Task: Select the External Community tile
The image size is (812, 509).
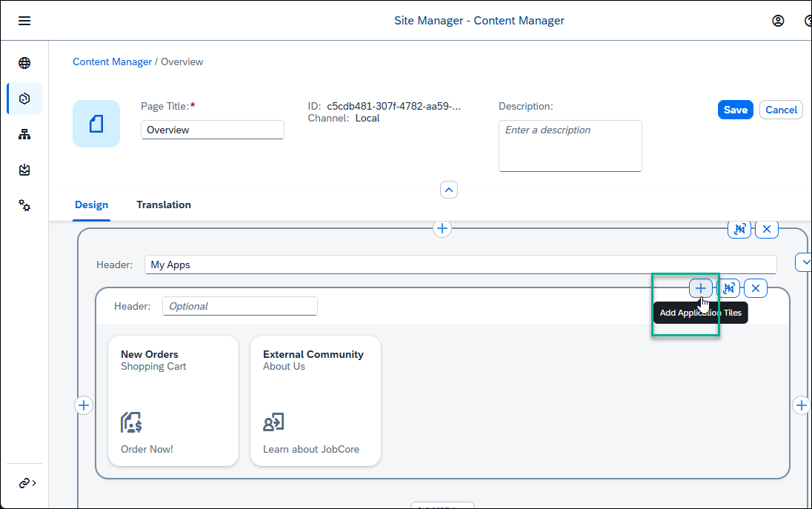Action: coord(316,401)
